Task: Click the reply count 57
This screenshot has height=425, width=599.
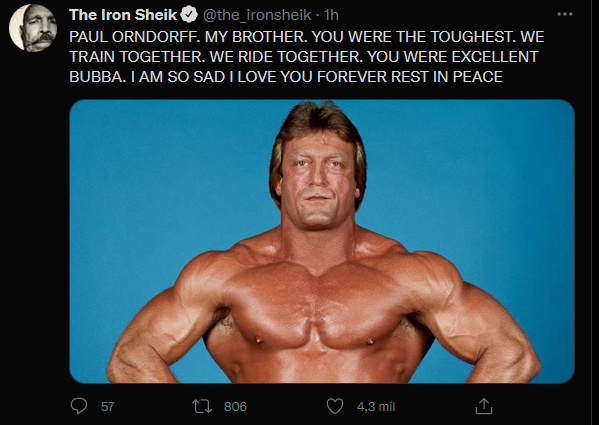Action: (107, 407)
